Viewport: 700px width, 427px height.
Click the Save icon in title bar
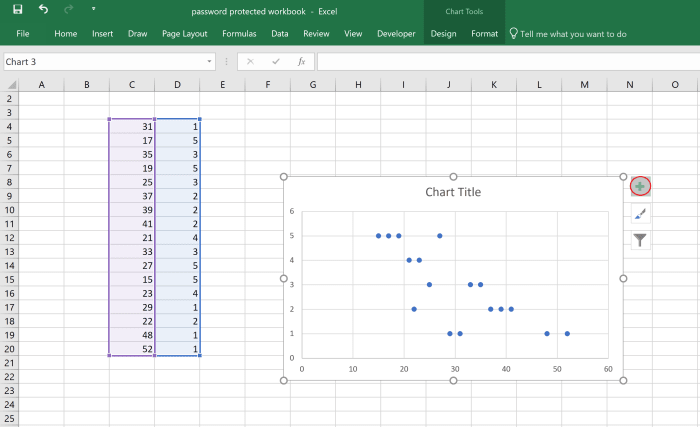tap(17, 10)
